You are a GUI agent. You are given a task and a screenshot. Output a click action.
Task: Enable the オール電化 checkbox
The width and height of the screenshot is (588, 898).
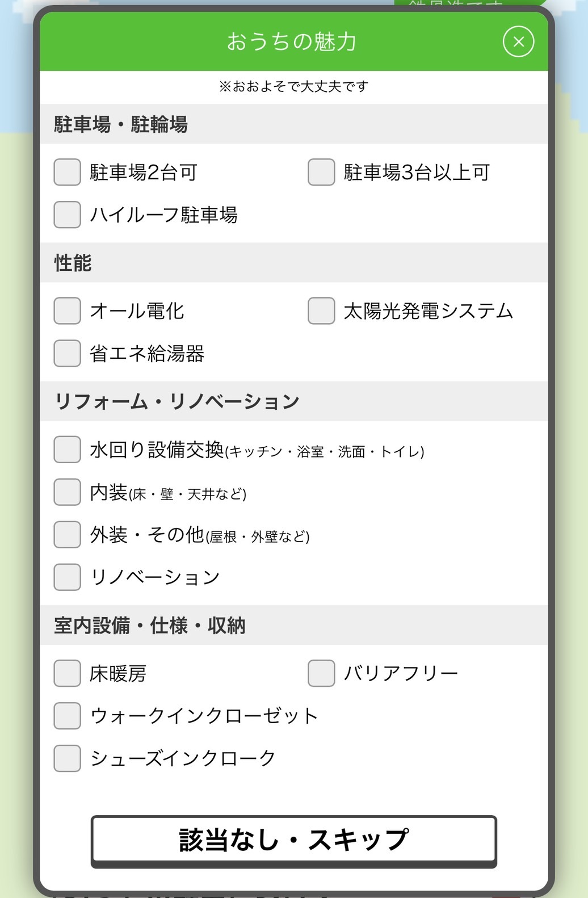click(x=67, y=310)
